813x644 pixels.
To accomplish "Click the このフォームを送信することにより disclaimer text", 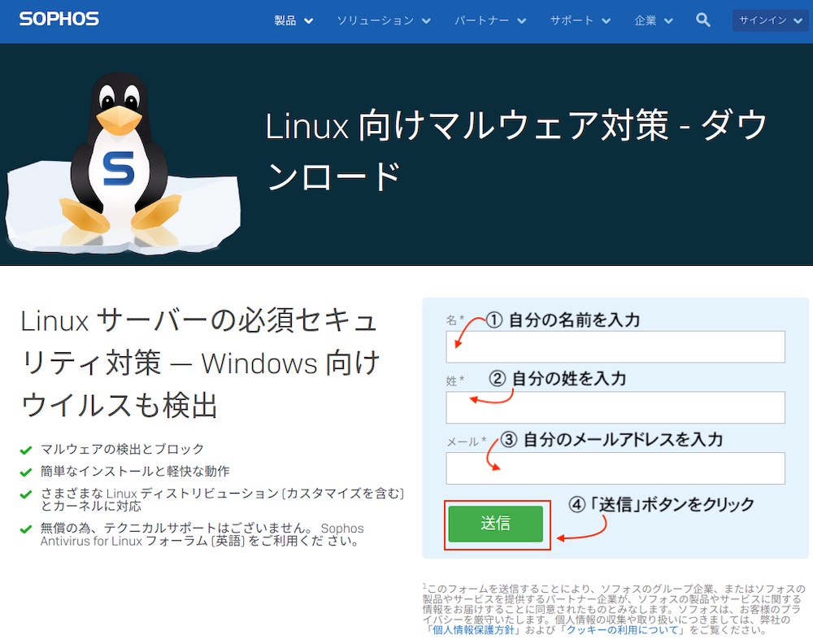I will tap(615, 609).
